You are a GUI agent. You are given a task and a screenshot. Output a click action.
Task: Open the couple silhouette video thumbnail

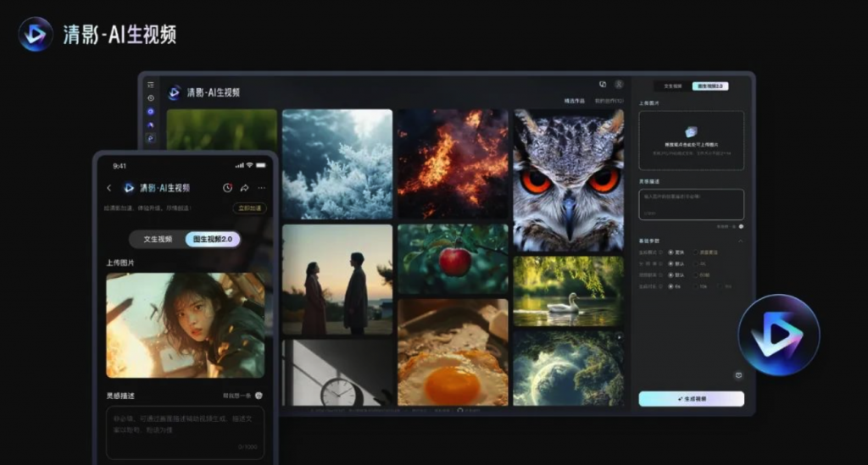[x=337, y=280]
